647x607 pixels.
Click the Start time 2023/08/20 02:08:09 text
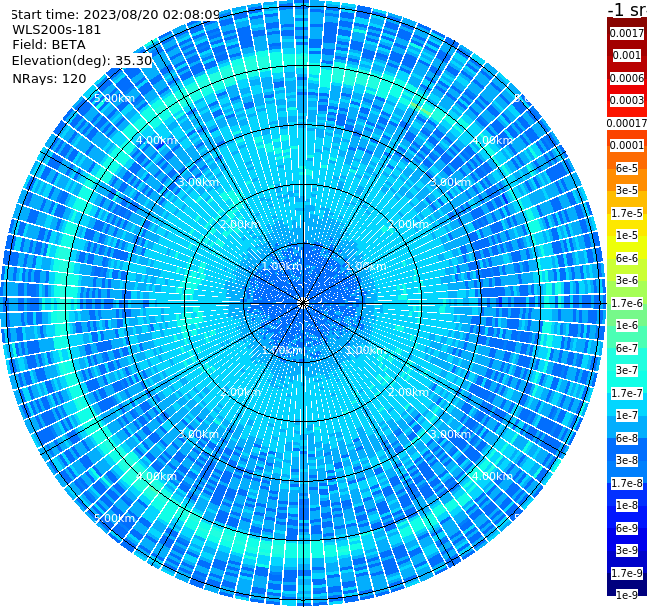click(116, 15)
